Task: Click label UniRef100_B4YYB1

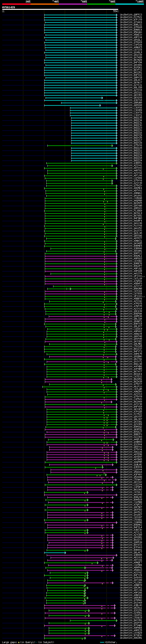Action: click(131, 620)
